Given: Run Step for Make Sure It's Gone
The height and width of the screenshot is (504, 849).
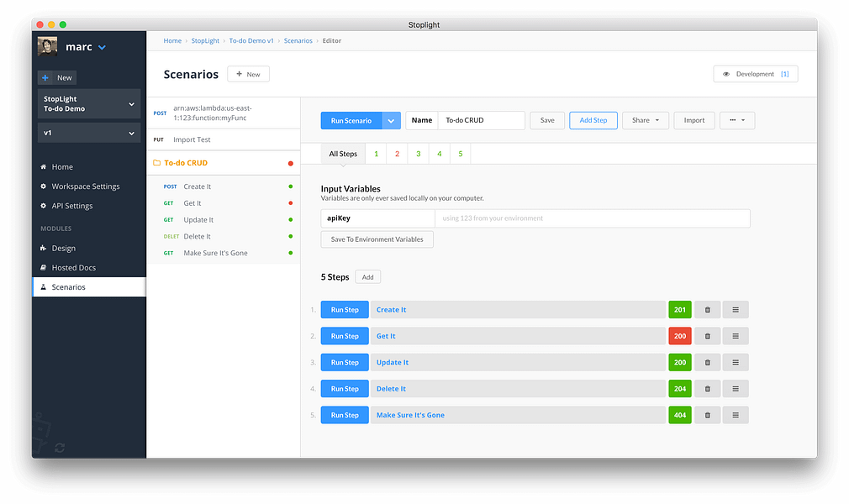Looking at the screenshot, I should (x=345, y=415).
